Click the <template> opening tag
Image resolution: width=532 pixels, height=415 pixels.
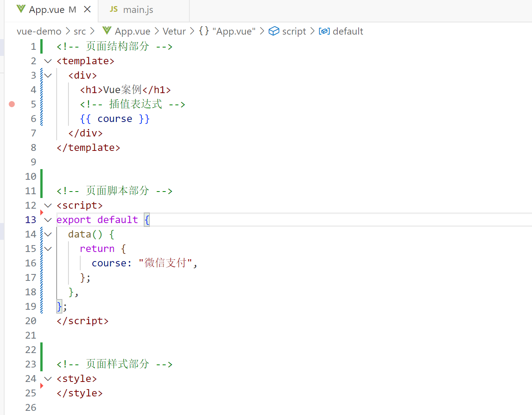[x=86, y=61]
